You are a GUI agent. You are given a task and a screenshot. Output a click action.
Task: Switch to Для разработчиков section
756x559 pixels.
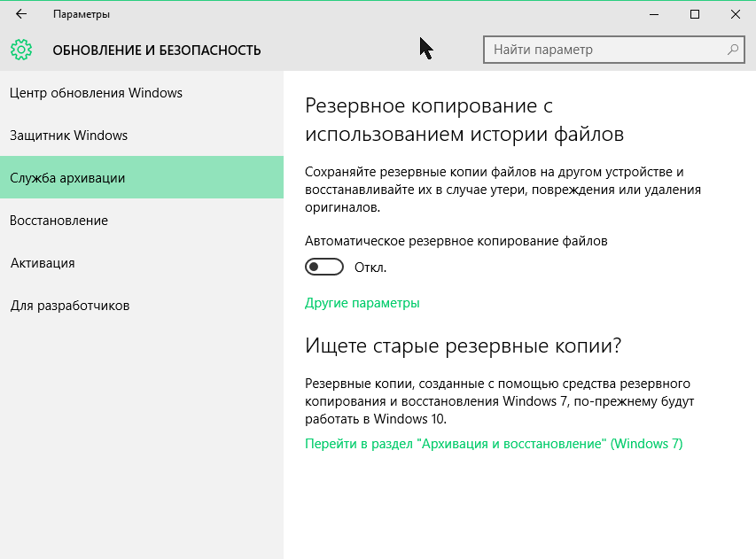(70, 306)
